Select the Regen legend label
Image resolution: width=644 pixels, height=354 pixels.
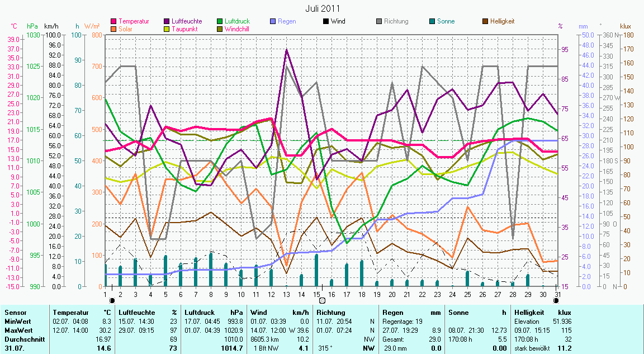click(x=287, y=22)
